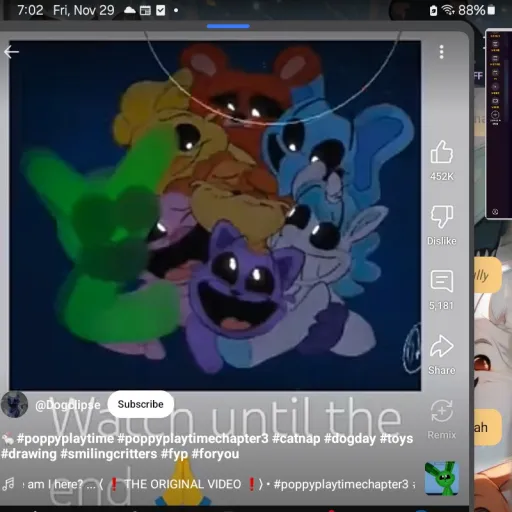Tap the blue drag handle of popup window
This screenshot has width=512, height=512.
228,26
